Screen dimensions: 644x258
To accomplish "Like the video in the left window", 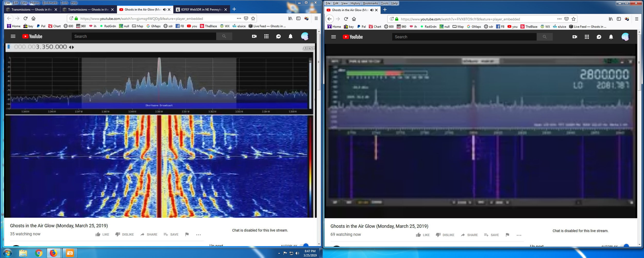I will pyautogui.click(x=102, y=234).
